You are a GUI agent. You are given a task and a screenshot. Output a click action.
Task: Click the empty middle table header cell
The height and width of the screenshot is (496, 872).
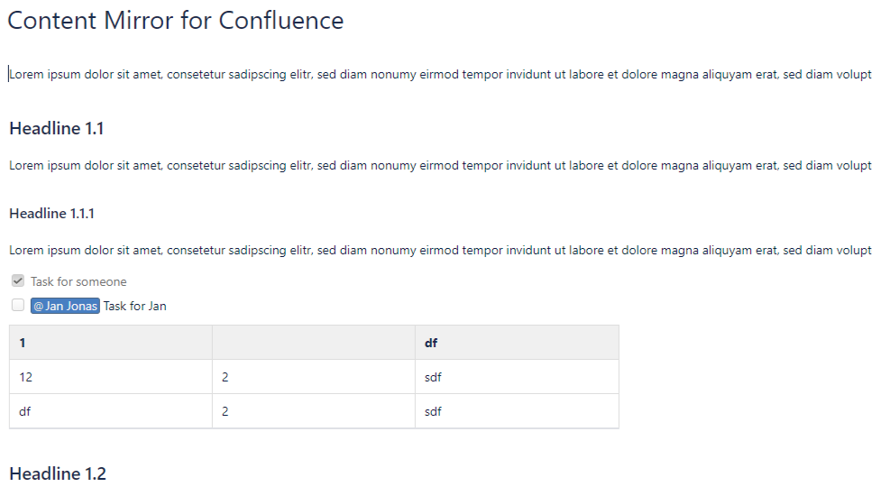click(x=313, y=343)
